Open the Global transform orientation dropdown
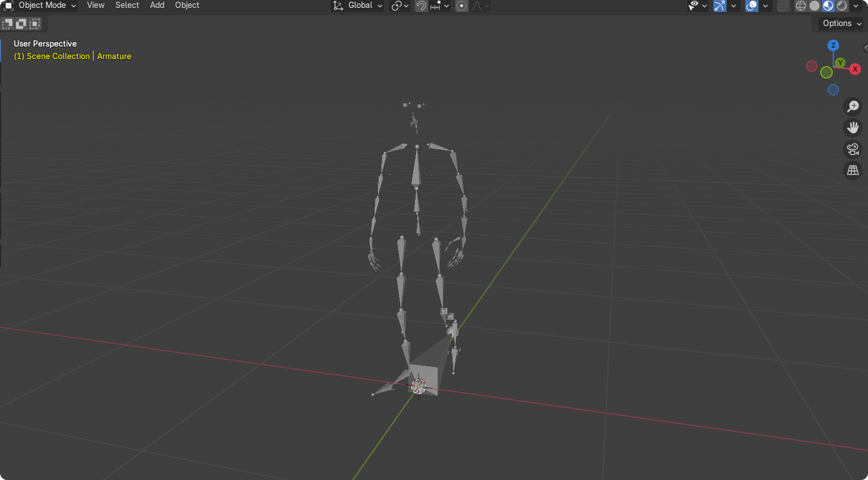 (358, 5)
